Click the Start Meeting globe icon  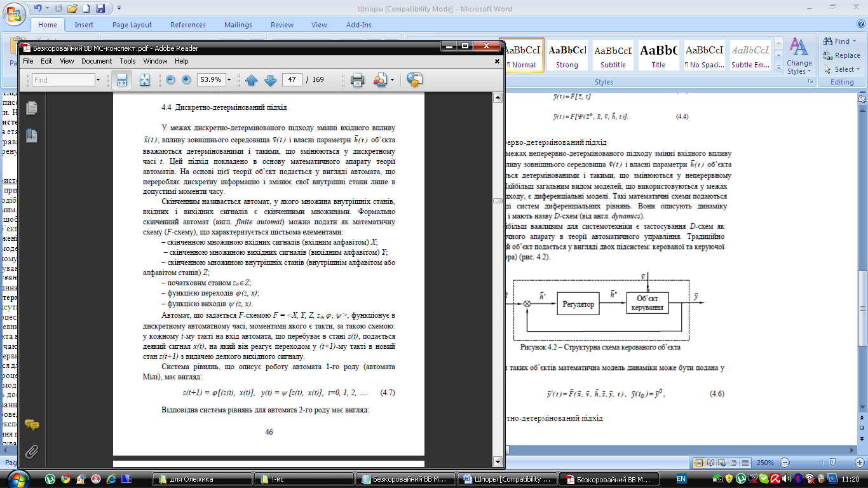tap(415, 80)
